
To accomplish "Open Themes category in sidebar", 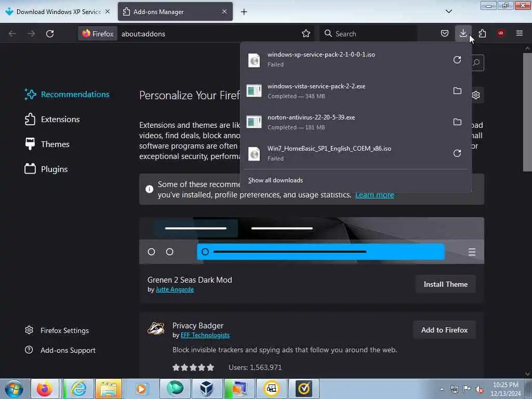I will tap(47, 144).
